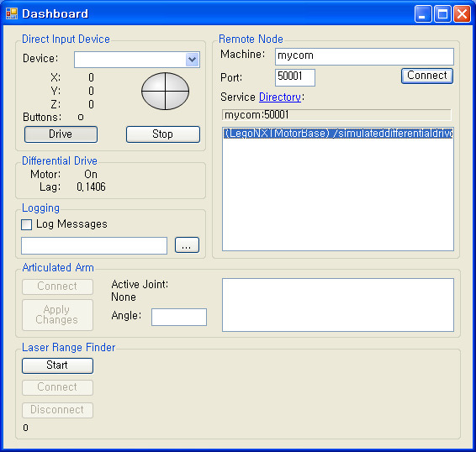
Task: Click the Stop button
Action: [163, 134]
